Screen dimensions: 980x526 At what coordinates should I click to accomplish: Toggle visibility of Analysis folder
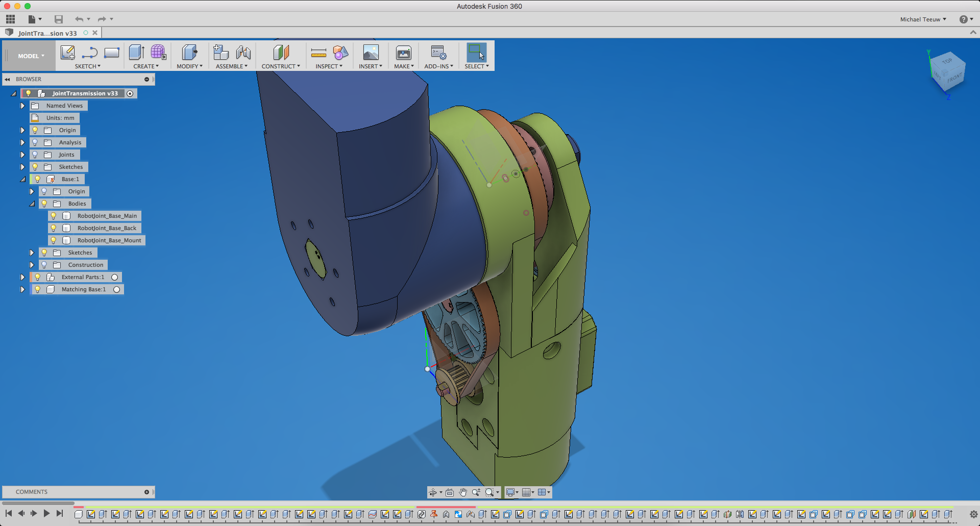[x=35, y=142]
